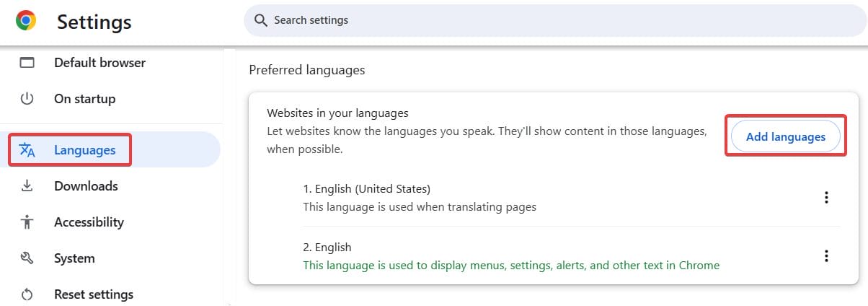This screenshot has width=868, height=306.
Task: Click the Accessibility person icon
Action: pyautogui.click(x=27, y=222)
